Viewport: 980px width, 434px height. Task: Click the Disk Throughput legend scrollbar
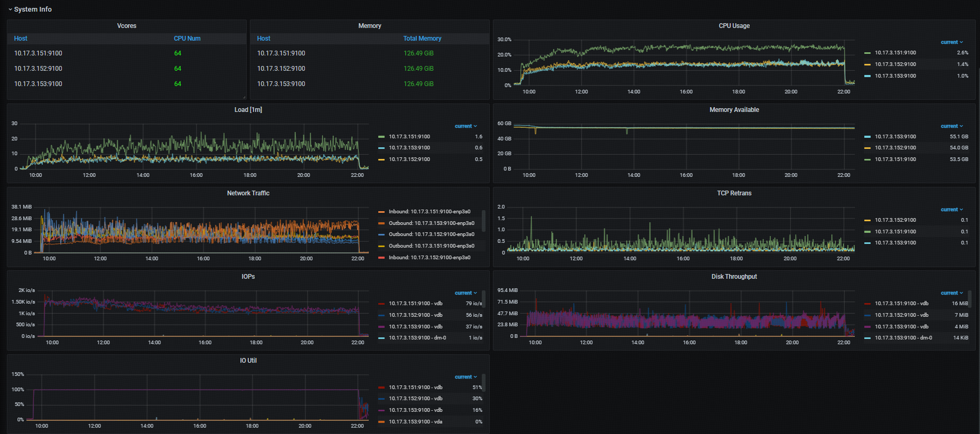click(x=969, y=299)
